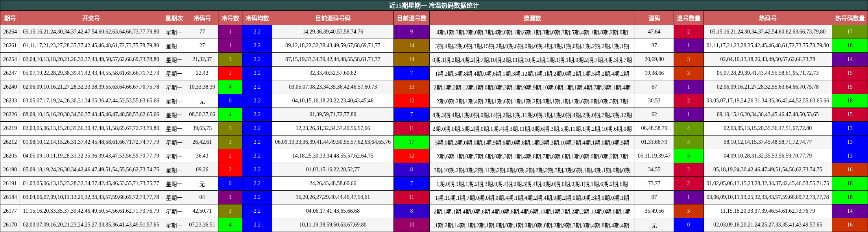The image size is (868, 232).
Task: Click the 星期次 column header
Action: point(174,18)
